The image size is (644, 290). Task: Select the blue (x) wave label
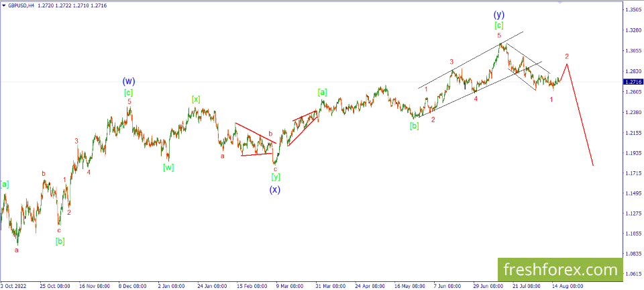(x=275, y=190)
